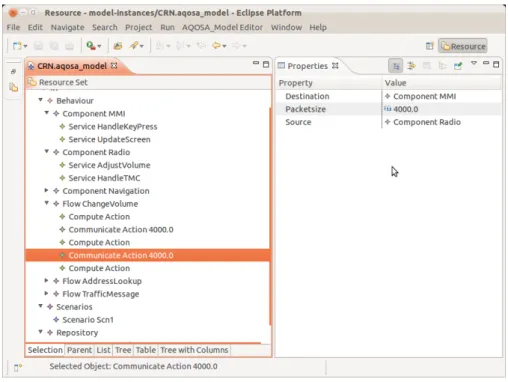This screenshot has width=508, height=382.
Task: Open the Search icon's dropdown arrow
Action: click(142, 46)
